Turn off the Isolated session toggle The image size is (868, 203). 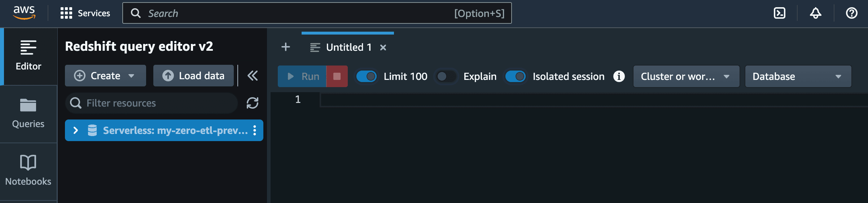pyautogui.click(x=516, y=76)
